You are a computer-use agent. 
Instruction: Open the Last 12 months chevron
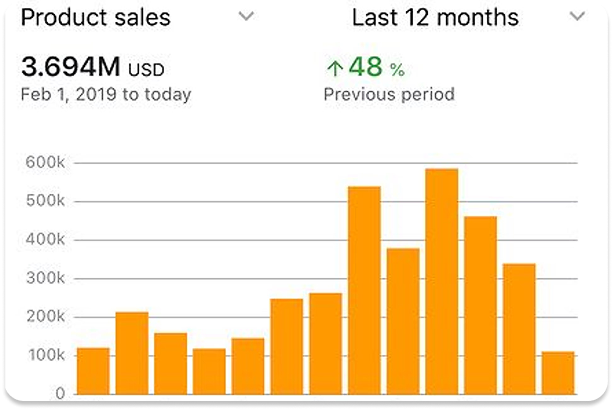(576, 17)
